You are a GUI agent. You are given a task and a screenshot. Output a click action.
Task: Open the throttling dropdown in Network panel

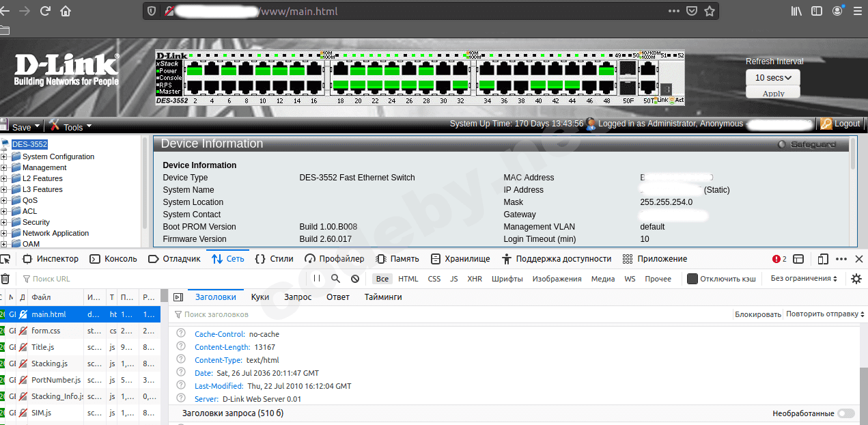coord(804,279)
